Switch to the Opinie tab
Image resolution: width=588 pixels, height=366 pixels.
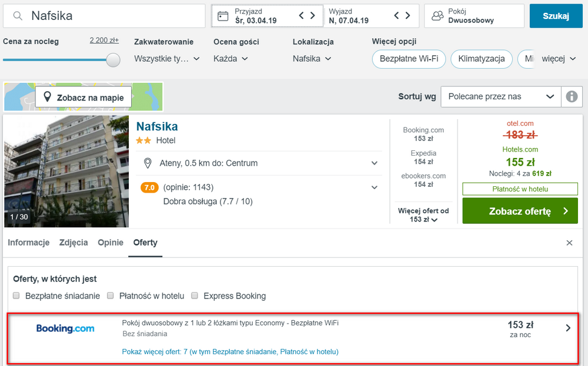111,243
